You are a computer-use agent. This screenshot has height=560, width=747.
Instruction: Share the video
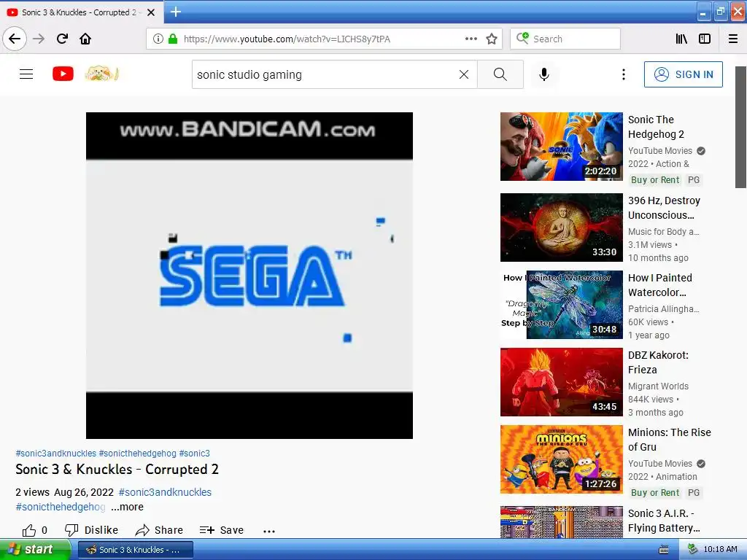click(159, 530)
